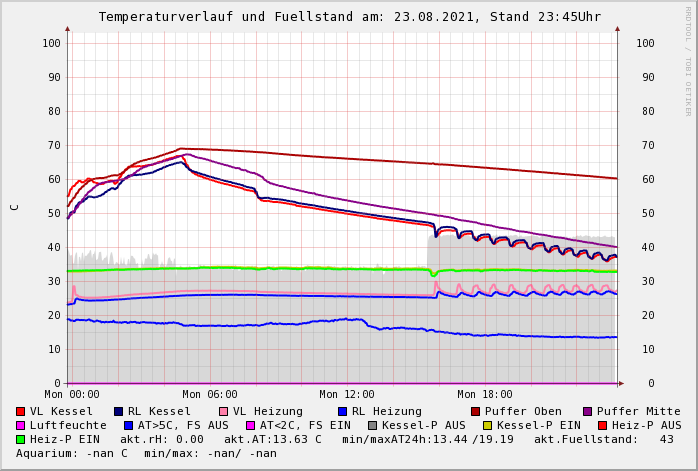Click the akt.Fuellstand: 43 value
This screenshot has width=698, height=471.
point(604,439)
